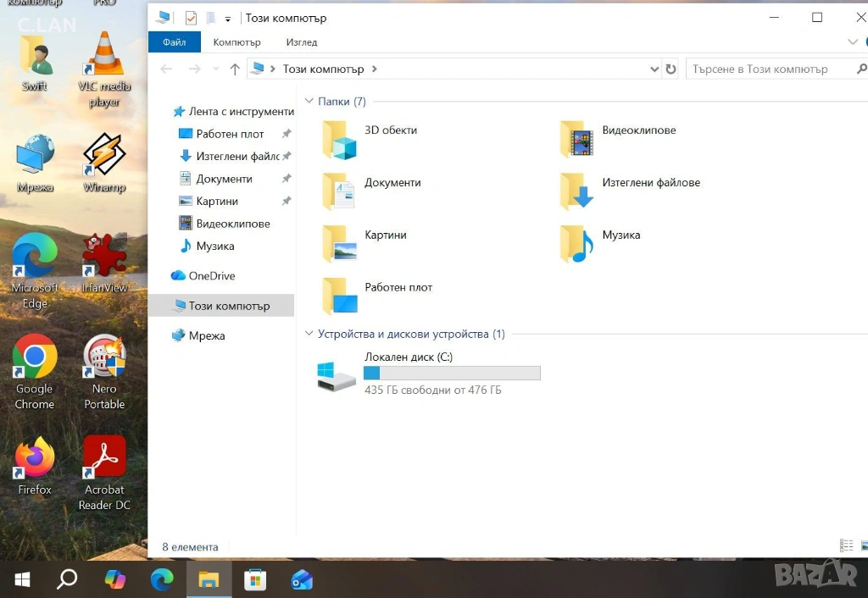
Task: Open the Музика folder
Action: 577,244
